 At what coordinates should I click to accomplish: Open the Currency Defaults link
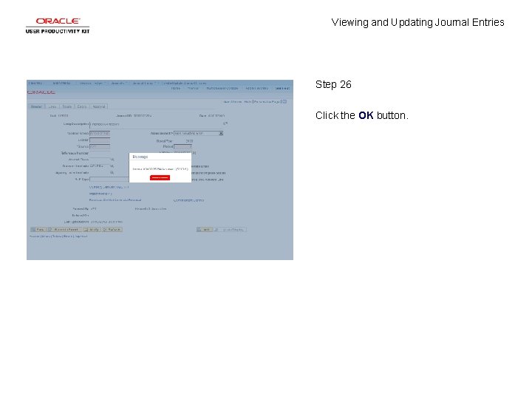pyautogui.click(x=109, y=187)
